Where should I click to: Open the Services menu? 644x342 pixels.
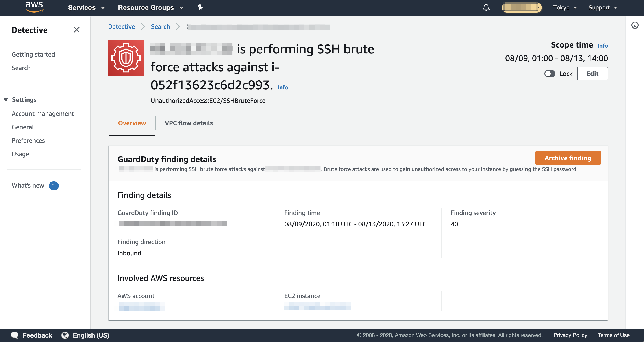pos(86,7)
